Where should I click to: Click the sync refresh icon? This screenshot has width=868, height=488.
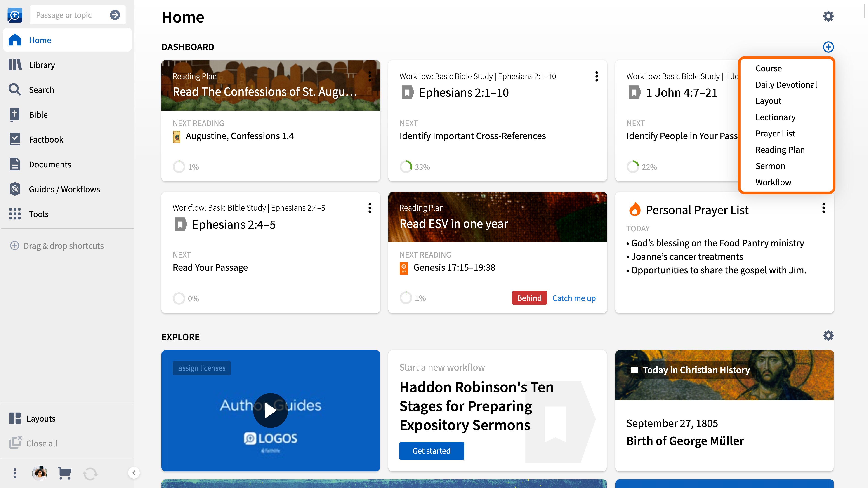[90, 474]
